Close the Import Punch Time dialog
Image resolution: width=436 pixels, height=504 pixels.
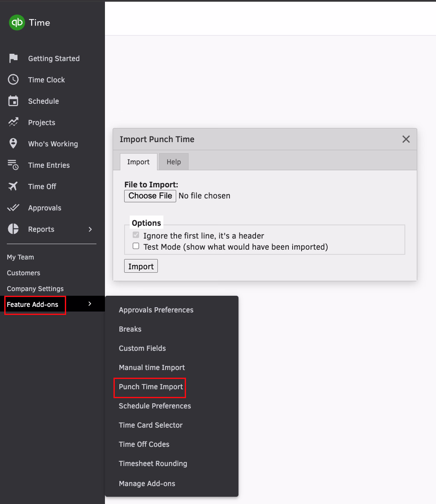[x=406, y=139]
